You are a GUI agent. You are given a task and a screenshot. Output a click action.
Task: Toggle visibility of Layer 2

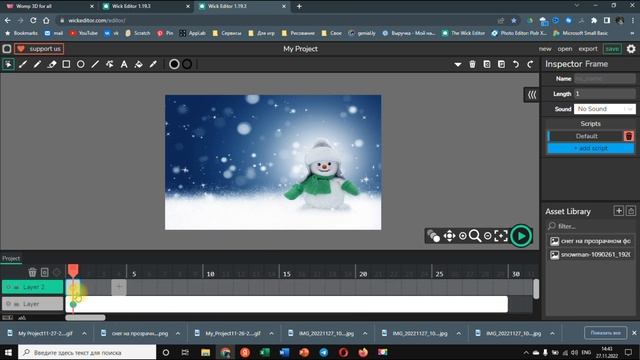point(9,287)
